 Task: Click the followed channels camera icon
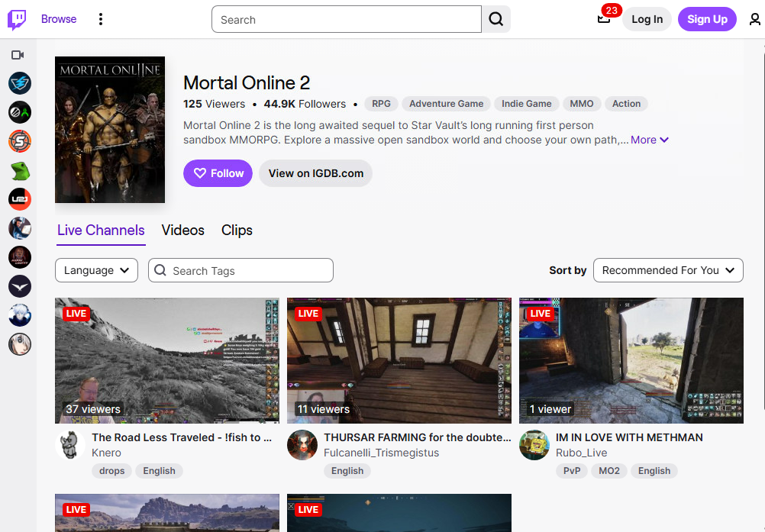18,55
